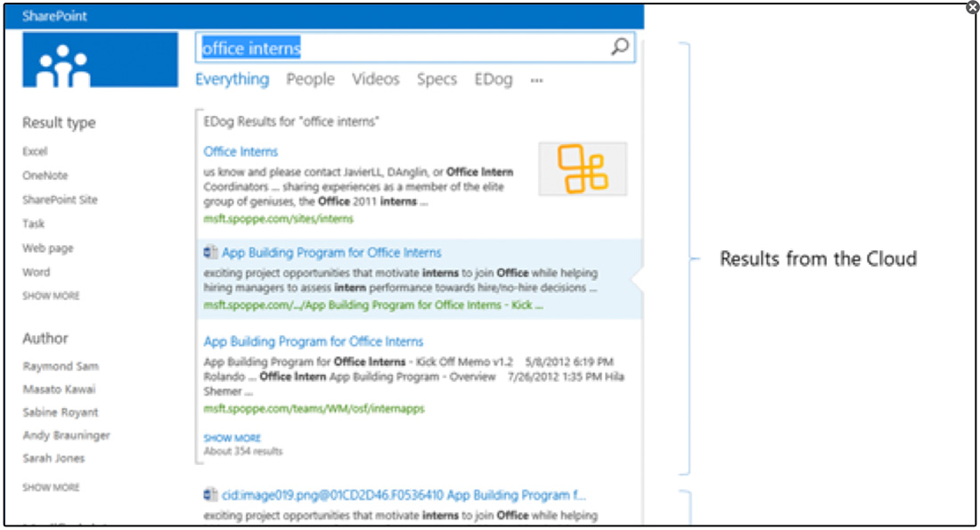Viewport: 980px width, 530px height.
Task: Filter results by Word type
Action: click(x=37, y=273)
